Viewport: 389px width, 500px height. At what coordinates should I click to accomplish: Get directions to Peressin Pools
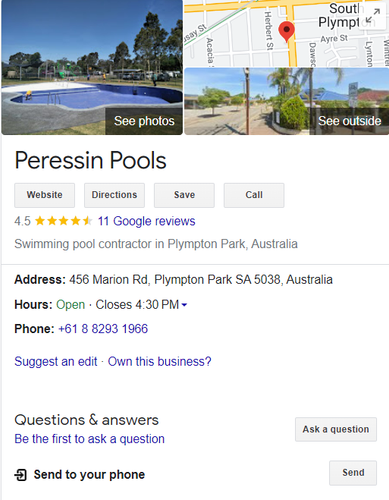click(x=114, y=195)
